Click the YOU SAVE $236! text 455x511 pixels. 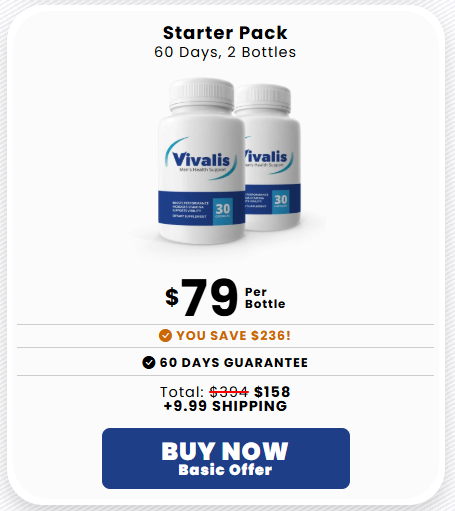(x=234, y=336)
